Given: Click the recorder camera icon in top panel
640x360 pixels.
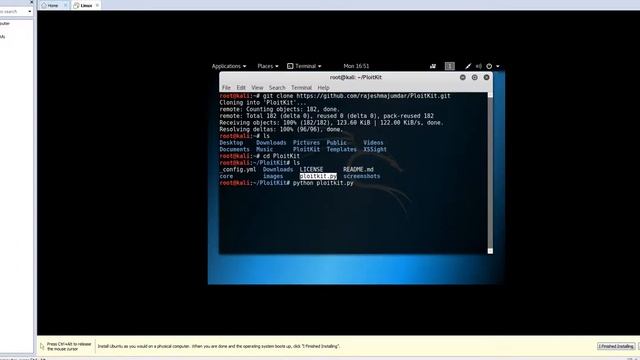Looking at the screenshot, I should tap(433, 66).
